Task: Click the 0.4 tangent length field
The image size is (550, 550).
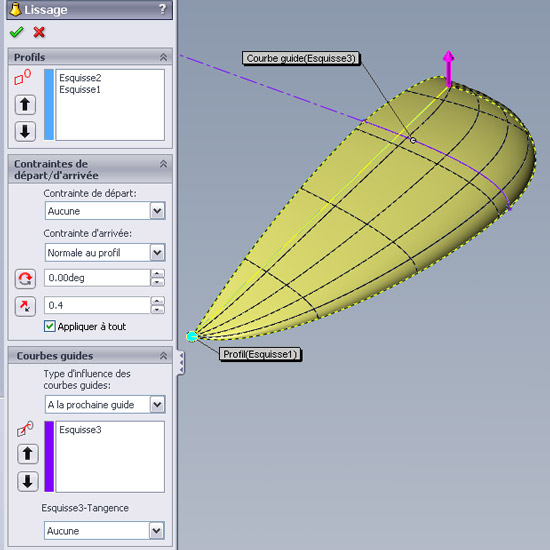Action: [x=97, y=305]
